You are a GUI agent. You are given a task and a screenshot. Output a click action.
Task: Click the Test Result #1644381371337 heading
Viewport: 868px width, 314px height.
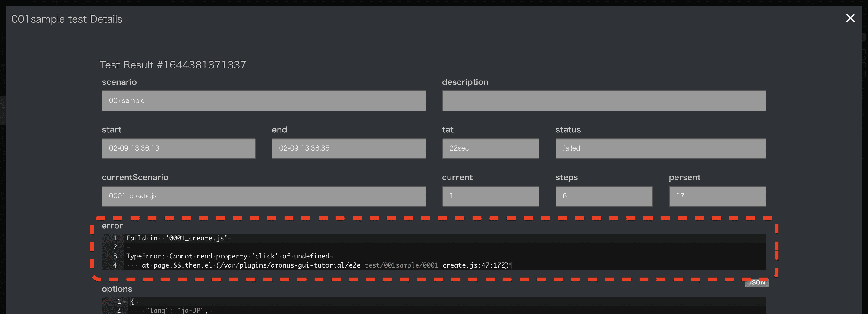click(173, 65)
